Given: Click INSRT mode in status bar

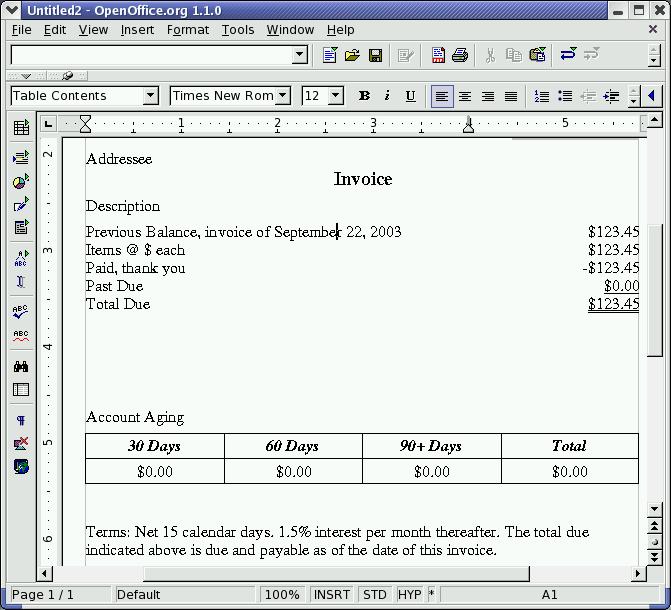Looking at the screenshot, I should coord(332,594).
